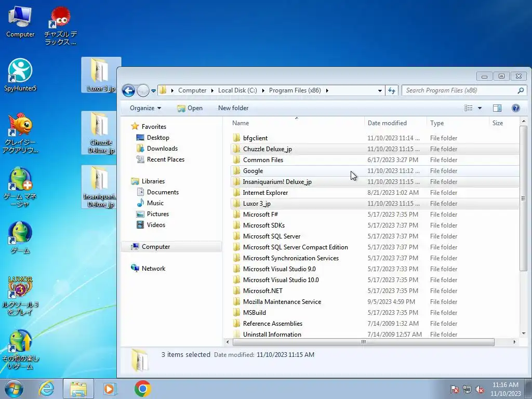Click Open in the toolbar

(190, 108)
